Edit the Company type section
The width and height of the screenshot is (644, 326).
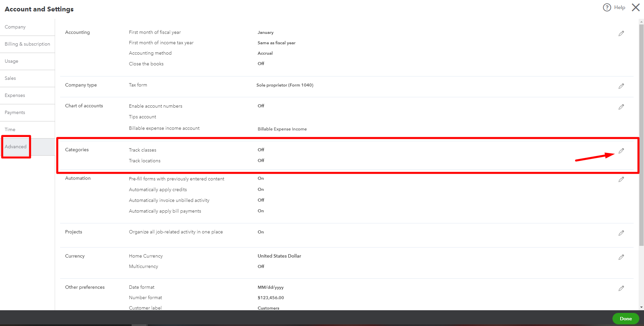click(621, 86)
